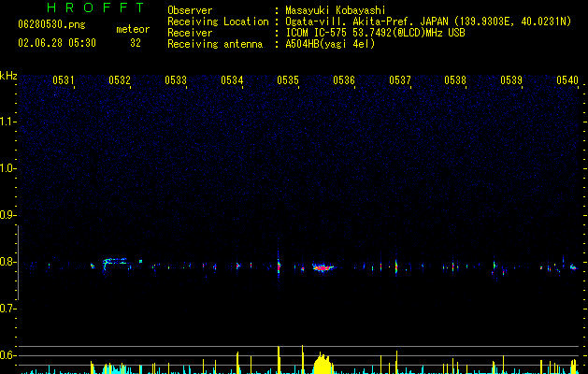Click the 0535 time marker
The width and height of the screenshot is (588, 374).
pos(288,80)
